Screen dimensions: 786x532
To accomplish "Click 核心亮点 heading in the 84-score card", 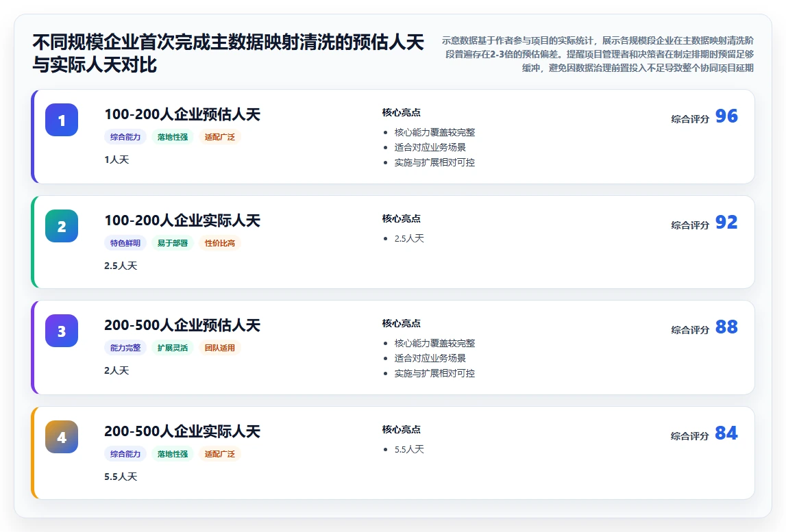I will [401, 430].
